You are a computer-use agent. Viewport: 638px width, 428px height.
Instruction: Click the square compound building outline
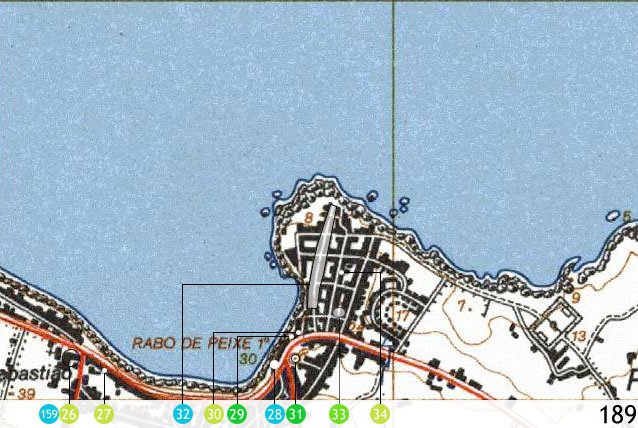pyautogui.click(x=556, y=322)
